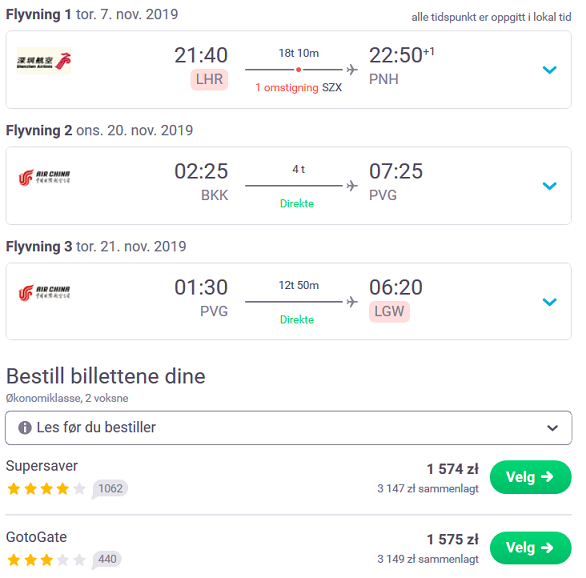The width and height of the screenshot is (586, 578).
Task: Expand Flyvning 3 PVG to LGW chevron
Action: coord(549,302)
